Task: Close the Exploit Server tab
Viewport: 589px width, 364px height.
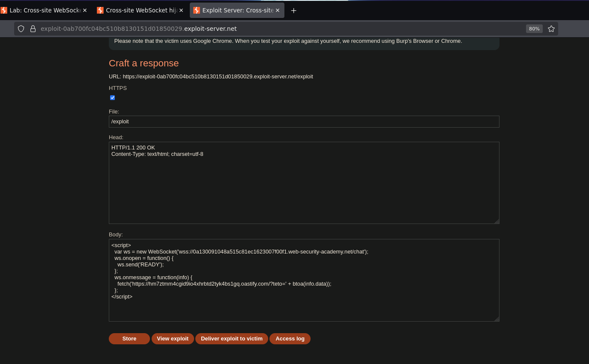Action: pos(278,10)
